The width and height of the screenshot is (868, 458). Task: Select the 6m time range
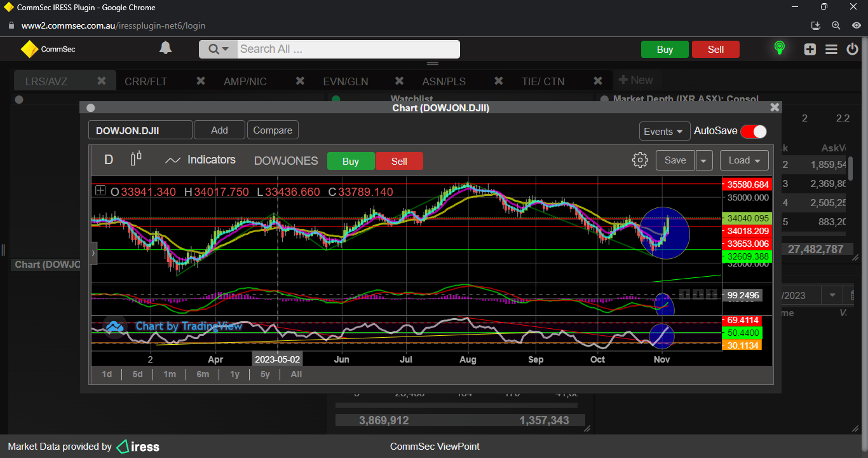[x=203, y=374]
